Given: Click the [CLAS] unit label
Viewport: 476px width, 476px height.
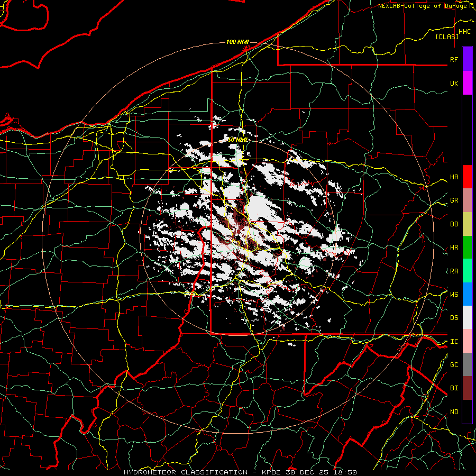Looking at the screenshot, I should (447, 36).
